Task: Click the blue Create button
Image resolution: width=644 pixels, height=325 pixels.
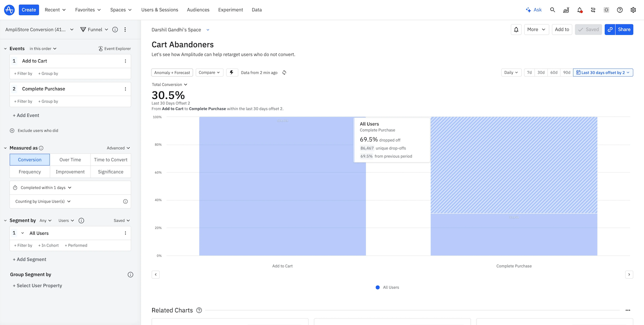Action: 29,10
